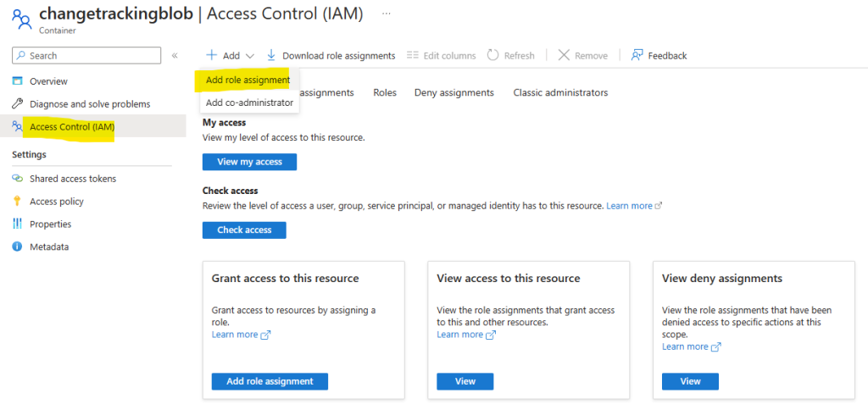Click the download arrow icon
Screen dimensions: 868x410
click(271, 55)
